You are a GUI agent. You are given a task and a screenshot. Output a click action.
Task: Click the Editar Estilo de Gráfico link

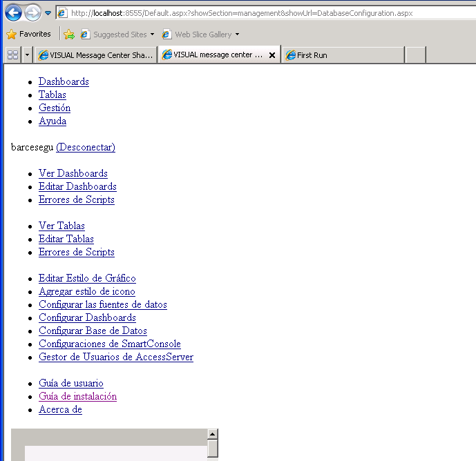click(x=87, y=278)
